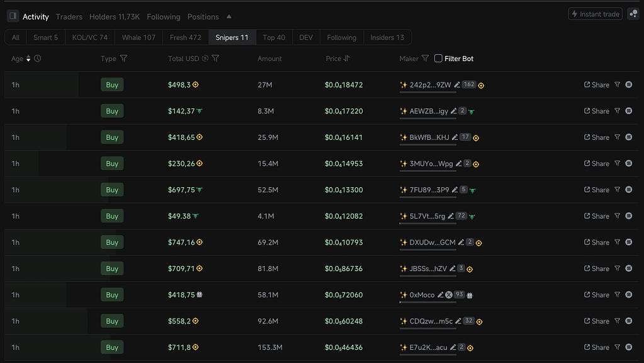Open the JBSSs...hZV maker address

click(428, 268)
